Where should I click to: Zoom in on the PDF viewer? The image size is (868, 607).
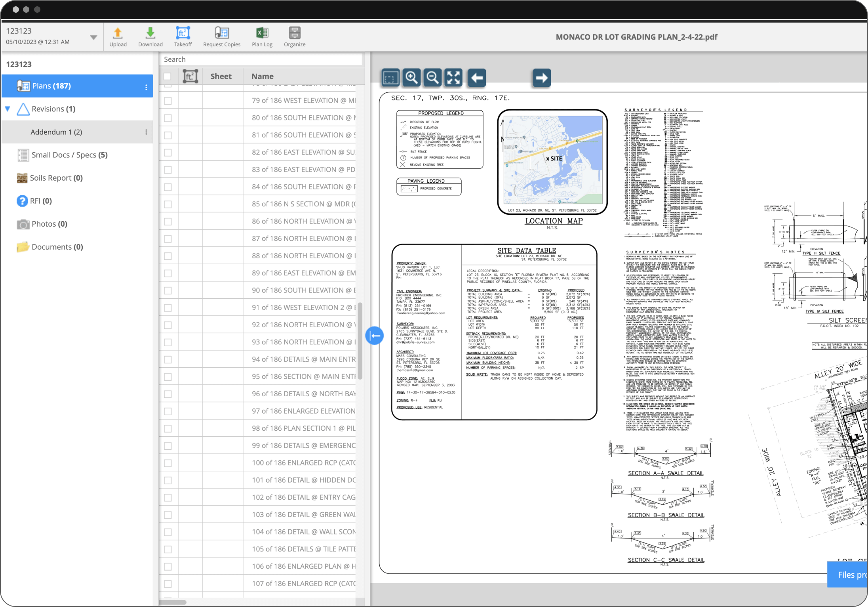[x=411, y=78]
